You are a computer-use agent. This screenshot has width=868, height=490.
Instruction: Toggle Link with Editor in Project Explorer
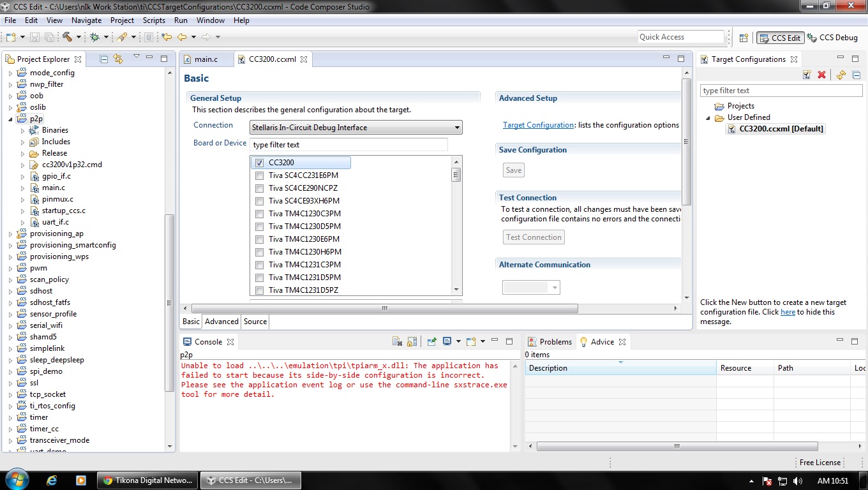(x=118, y=59)
